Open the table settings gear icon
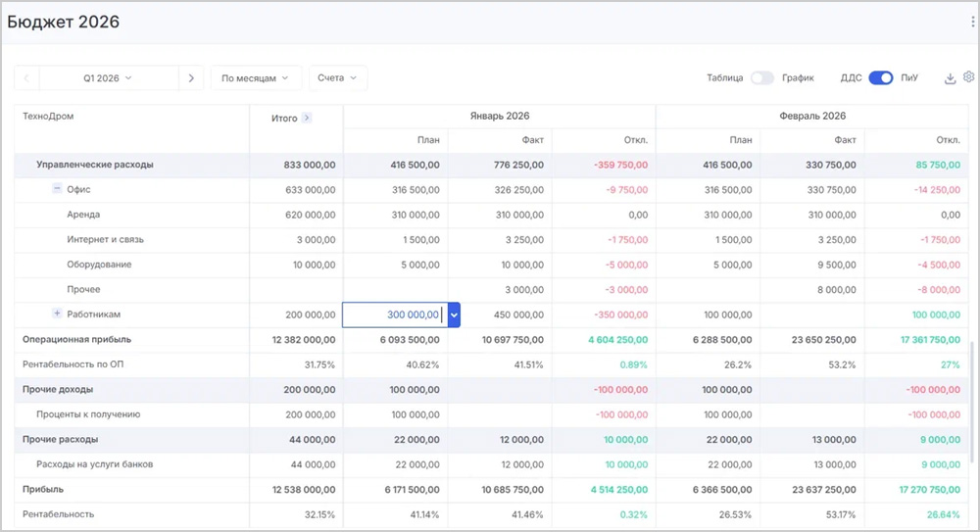Image resolution: width=980 pixels, height=532 pixels. [x=969, y=77]
